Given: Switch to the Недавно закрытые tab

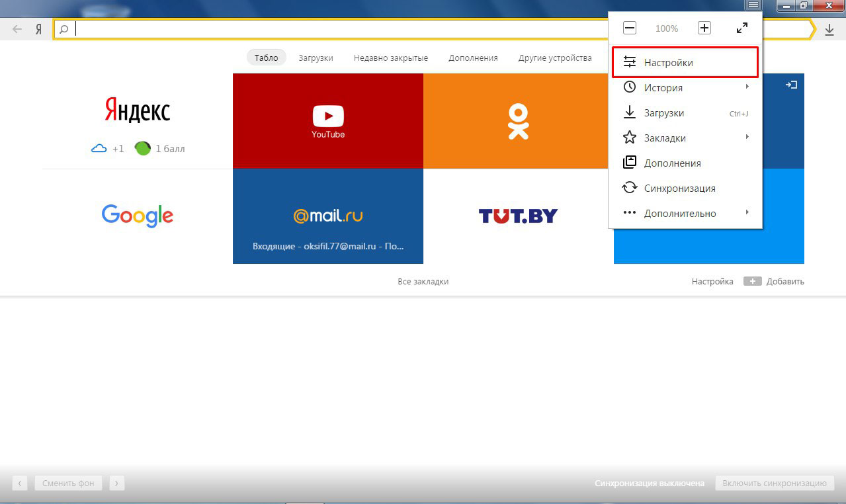Looking at the screenshot, I should (390, 58).
